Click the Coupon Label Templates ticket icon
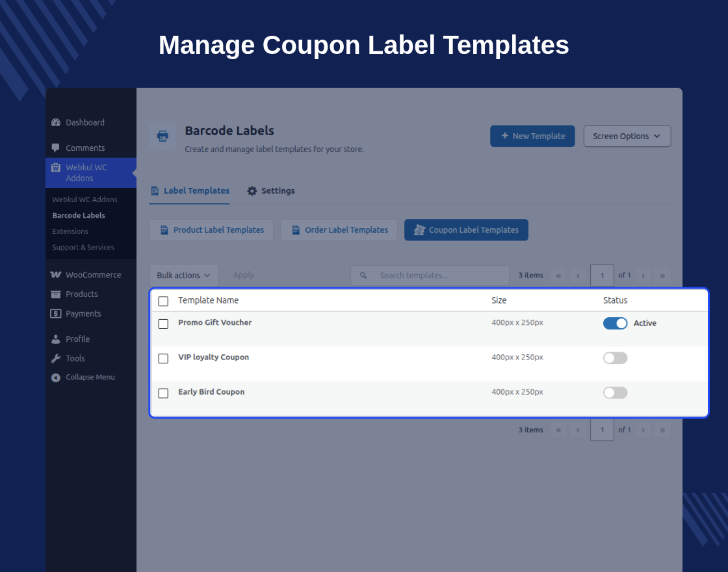This screenshot has height=572, width=728. (x=419, y=230)
